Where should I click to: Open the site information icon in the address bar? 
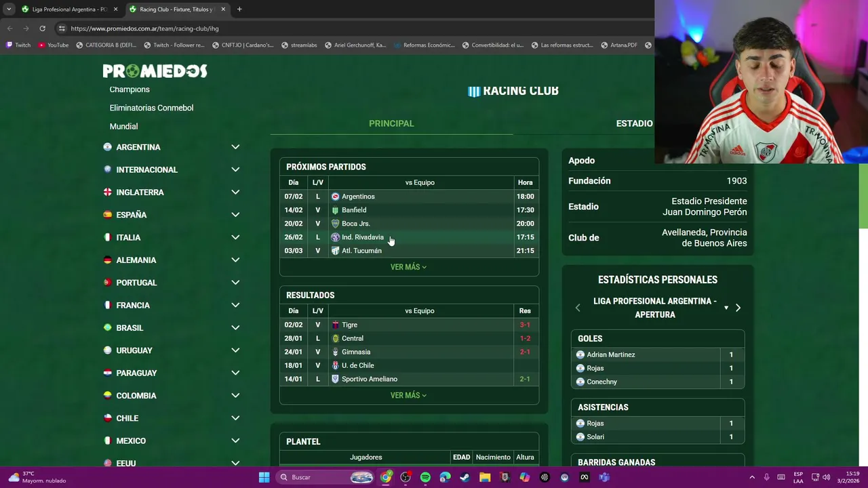pos(62,28)
